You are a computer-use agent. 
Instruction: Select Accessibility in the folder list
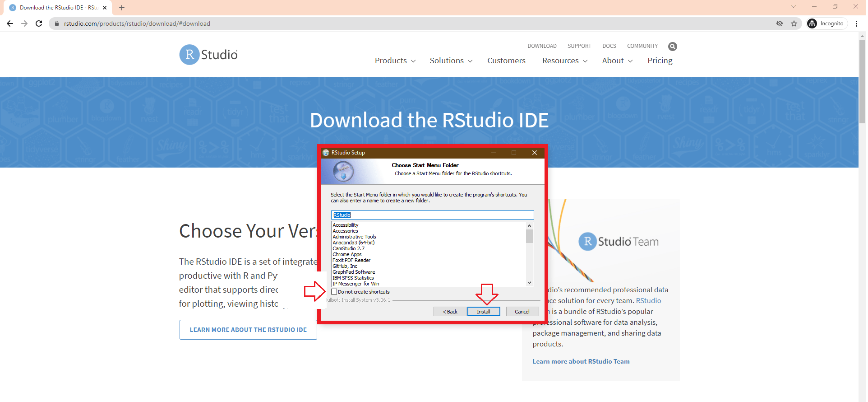(x=346, y=225)
